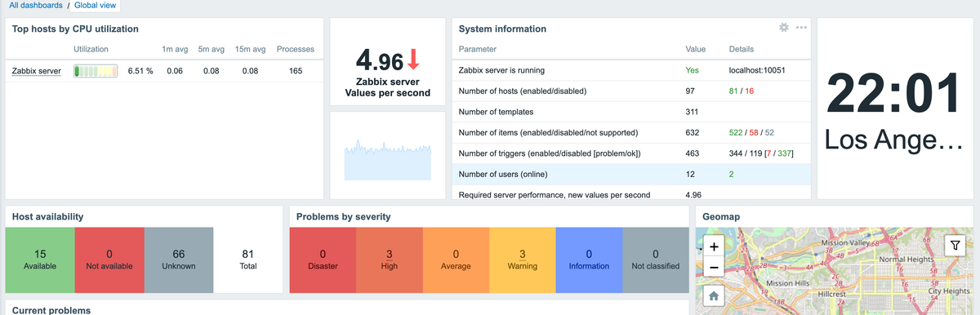Click the 344 / 119 triggers detail

point(761,153)
